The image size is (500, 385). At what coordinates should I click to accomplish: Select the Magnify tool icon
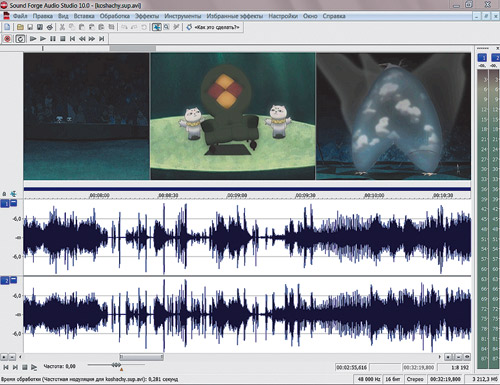coord(166,27)
